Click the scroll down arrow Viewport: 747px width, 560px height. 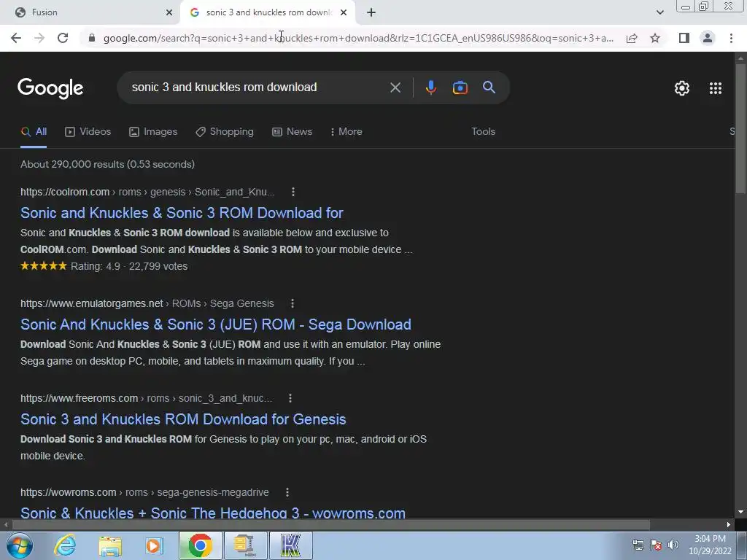click(740, 512)
